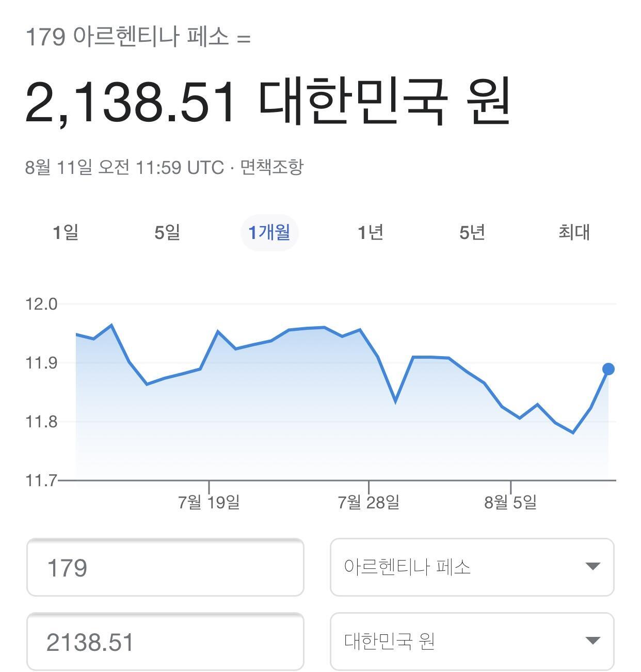Click the 7월 19일 axis label

(x=209, y=502)
